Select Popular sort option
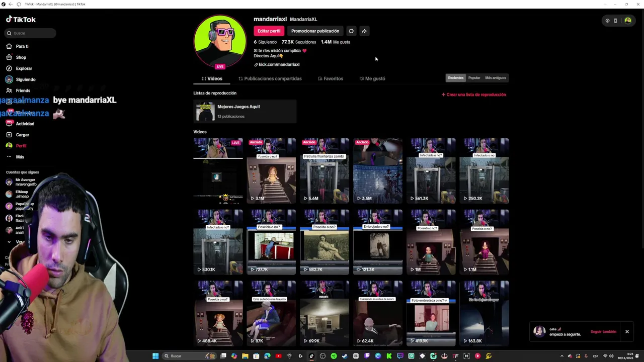 pos(474,78)
